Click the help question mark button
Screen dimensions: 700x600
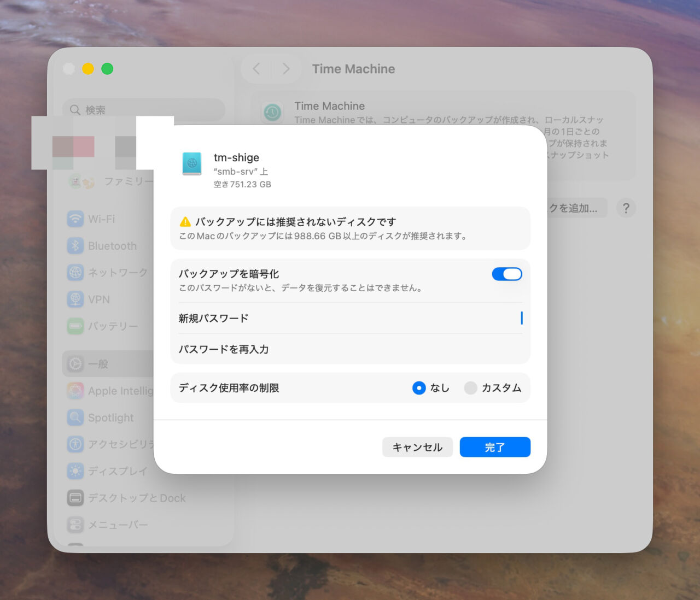[626, 208]
